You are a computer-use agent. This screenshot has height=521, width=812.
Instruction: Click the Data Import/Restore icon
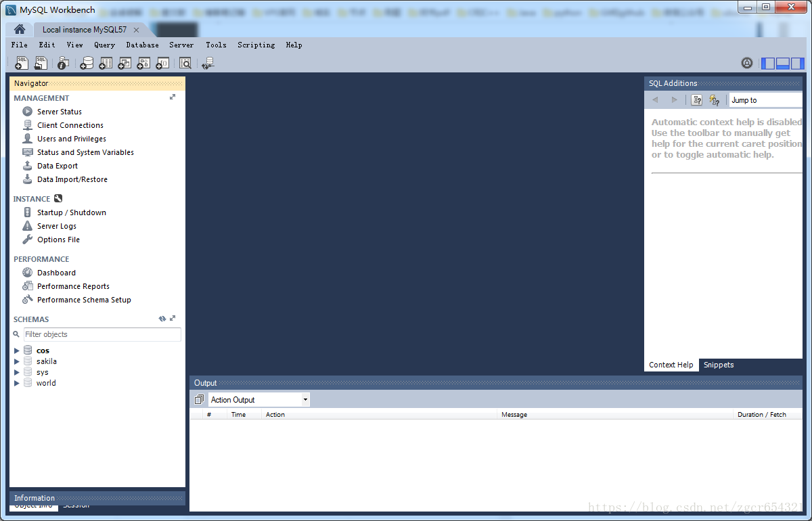coord(27,179)
